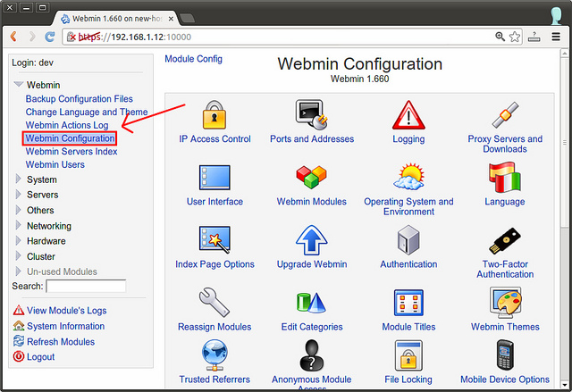Open the Webmin Themes palette icon
This screenshot has width=572, height=392.
(505, 304)
